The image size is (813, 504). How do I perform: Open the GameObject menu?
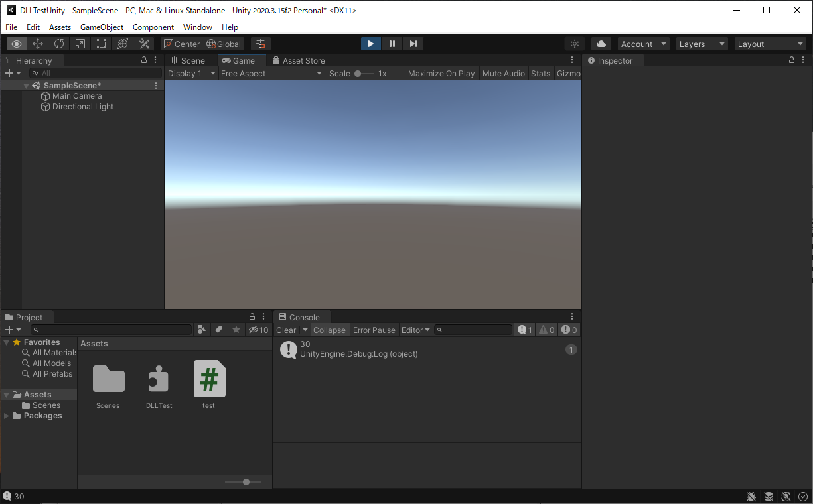tap(102, 27)
